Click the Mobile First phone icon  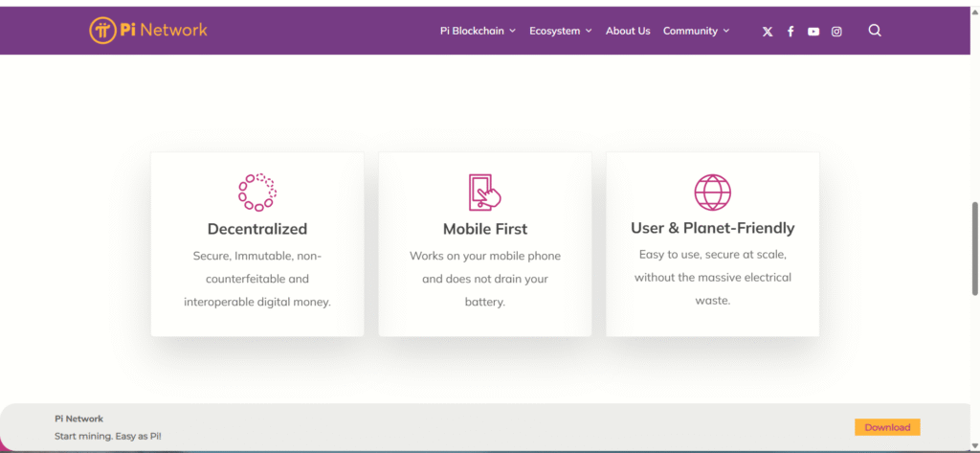tap(484, 192)
